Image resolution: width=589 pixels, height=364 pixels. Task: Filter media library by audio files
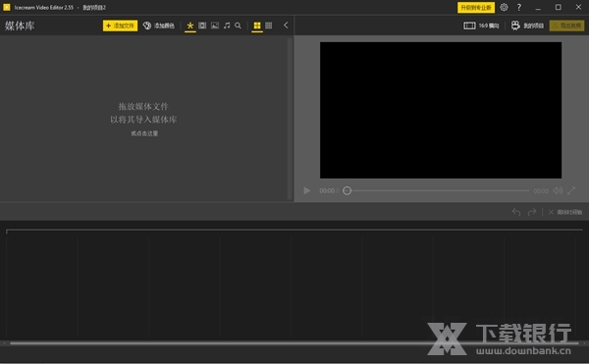click(227, 26)
